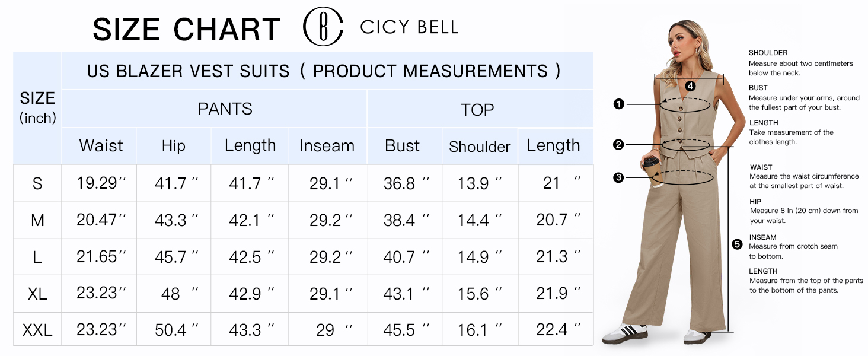The image size is (868, 356).
Task: Click the number 3 hip marker
Action: point(619,177)
